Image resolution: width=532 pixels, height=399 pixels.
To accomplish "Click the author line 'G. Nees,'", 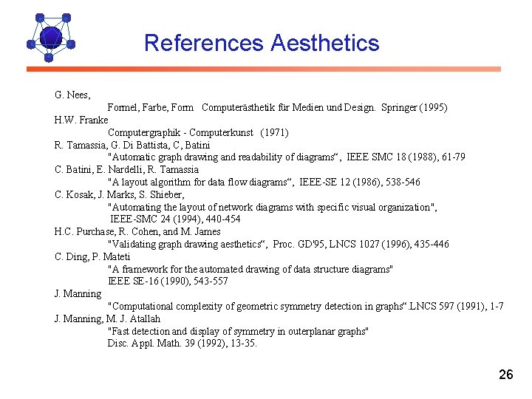I will click(x=72, y=95).
